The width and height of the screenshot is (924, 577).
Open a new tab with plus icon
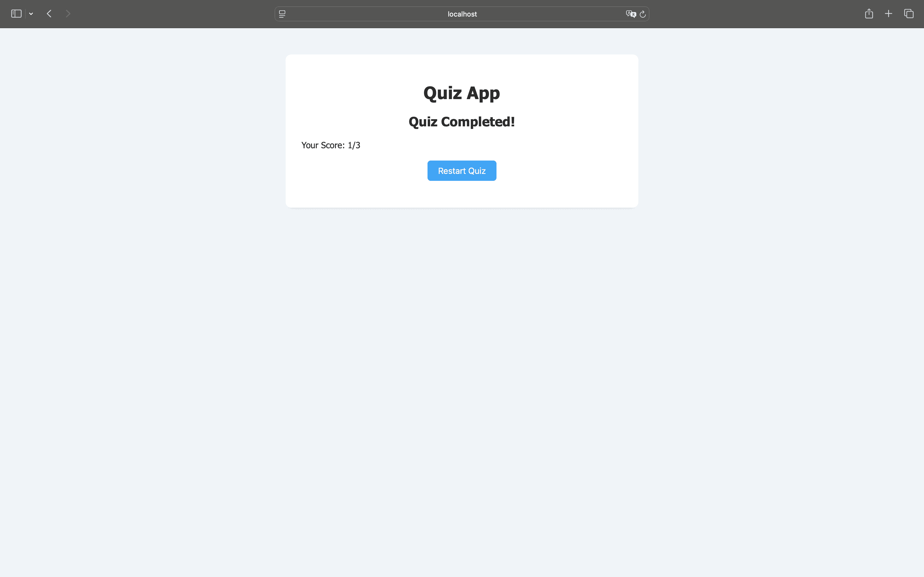888,14
